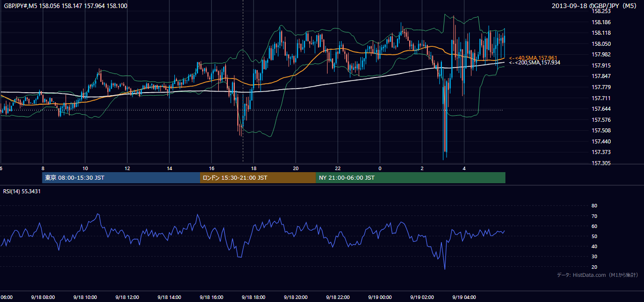
Task: Click the データ: HistData.com source credit
Action: tap(598, 275)
